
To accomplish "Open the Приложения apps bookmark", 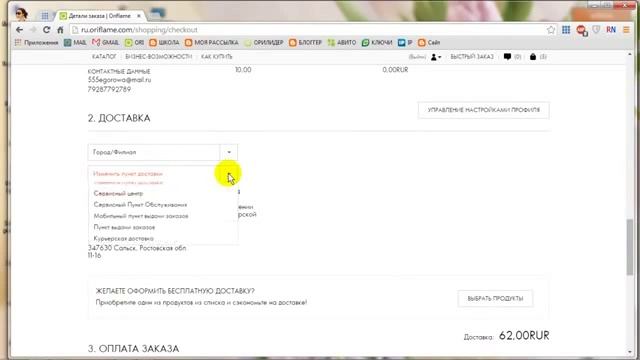I will tap(36, 42).
